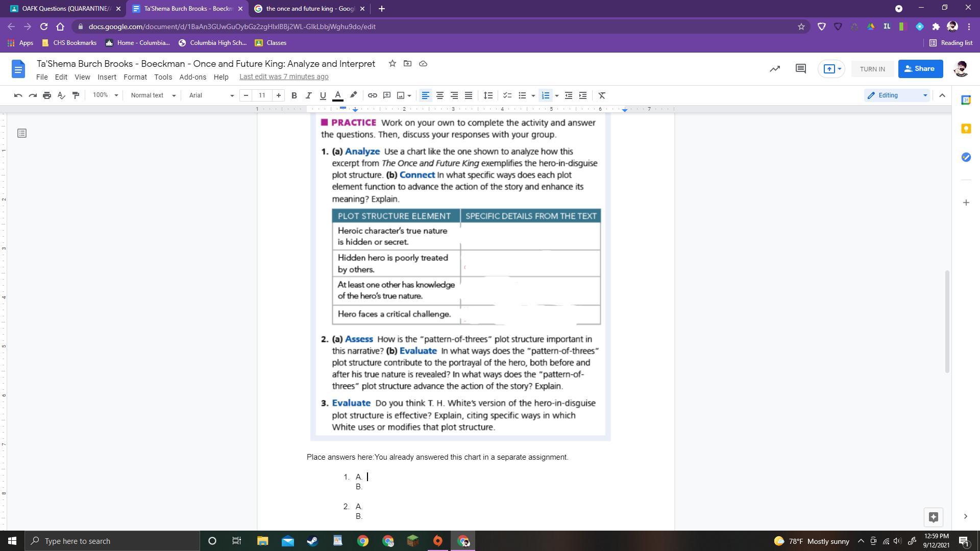Open the line spacing options
The height and width of the screenshot is (551, 980).
click(x=488, y=95)
